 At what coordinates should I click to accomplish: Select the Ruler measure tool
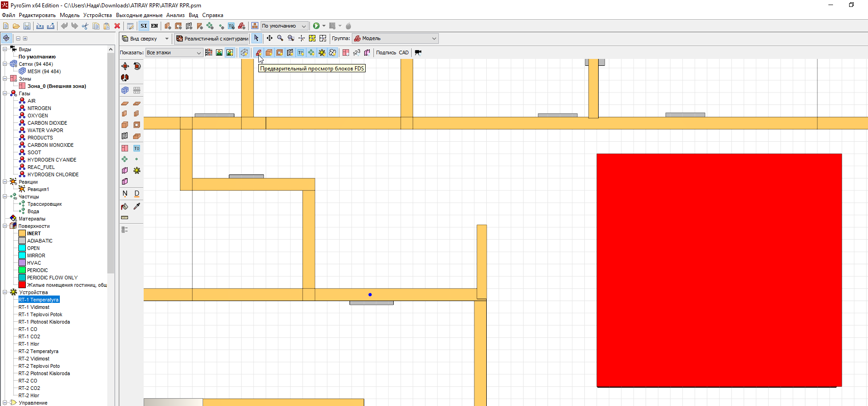point(125,218)
